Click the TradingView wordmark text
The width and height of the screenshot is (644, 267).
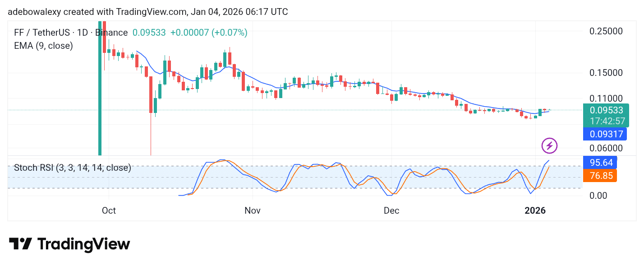(x=83, y=244)
